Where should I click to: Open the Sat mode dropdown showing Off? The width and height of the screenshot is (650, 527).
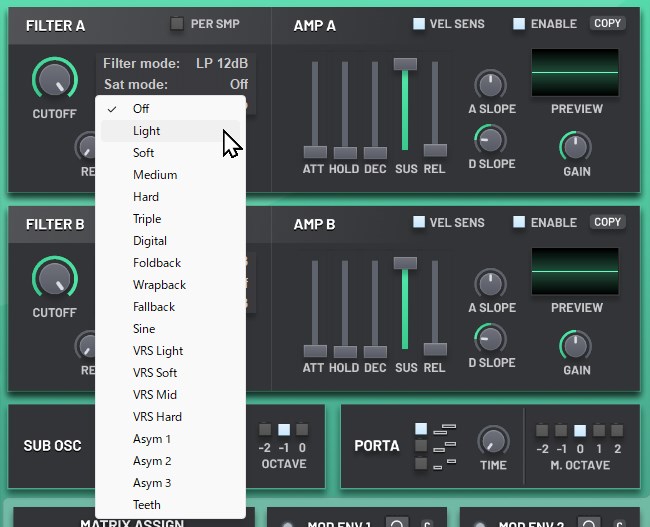[x=176, y=84]
